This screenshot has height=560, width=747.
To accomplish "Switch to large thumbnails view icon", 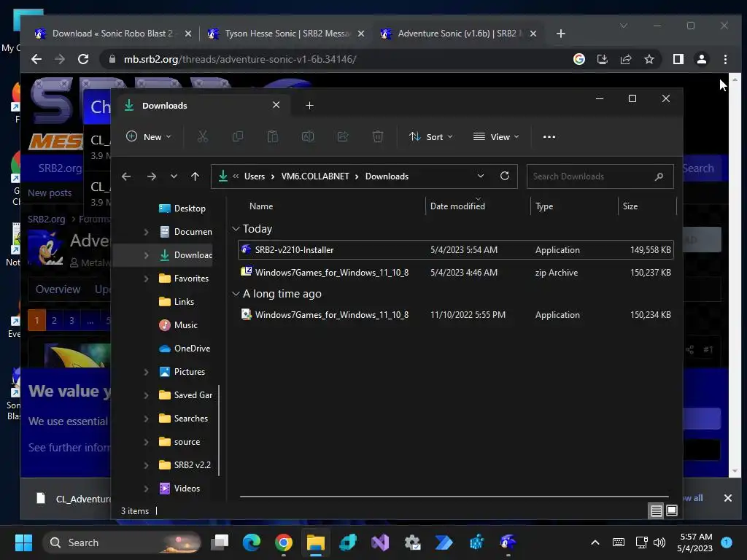I will point(672,510).
